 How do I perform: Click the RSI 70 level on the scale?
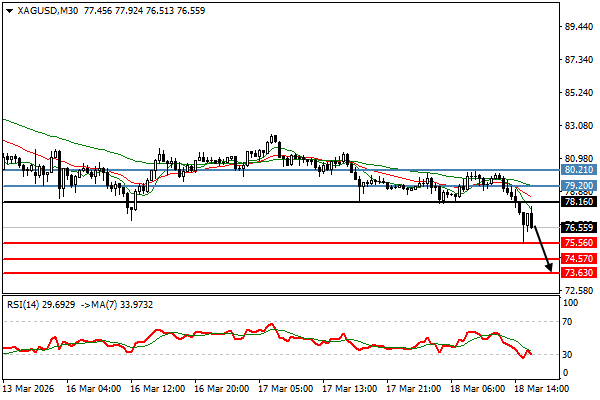[570, 322]
